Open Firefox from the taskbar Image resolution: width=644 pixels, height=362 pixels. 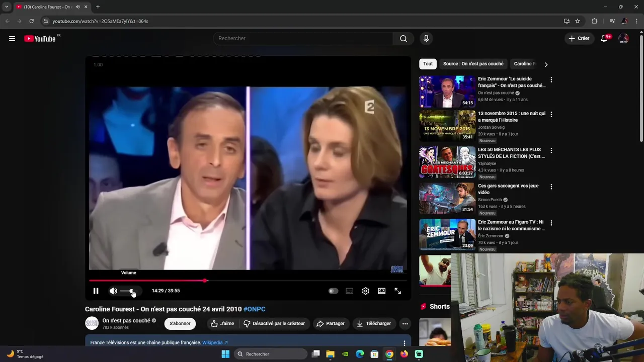404,354
